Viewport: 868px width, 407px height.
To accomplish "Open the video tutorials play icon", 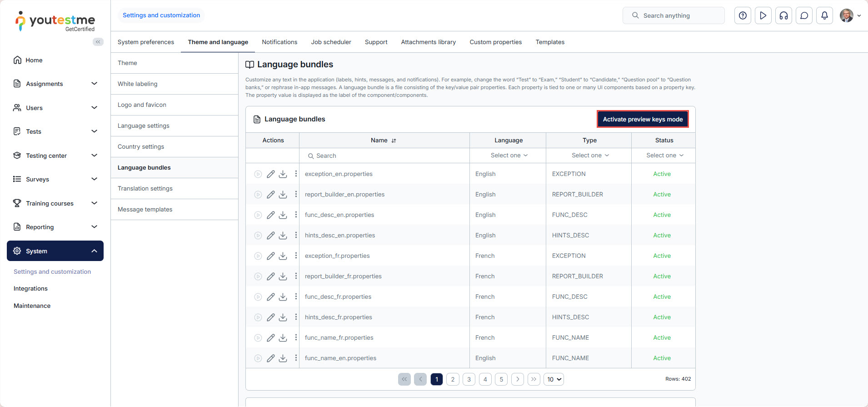I will 763,15.
